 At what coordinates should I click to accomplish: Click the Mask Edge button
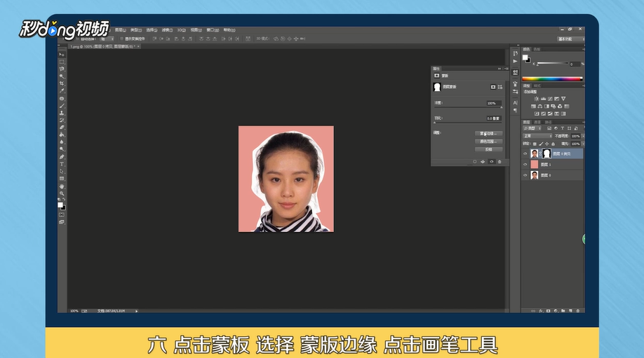pos(488,134)
